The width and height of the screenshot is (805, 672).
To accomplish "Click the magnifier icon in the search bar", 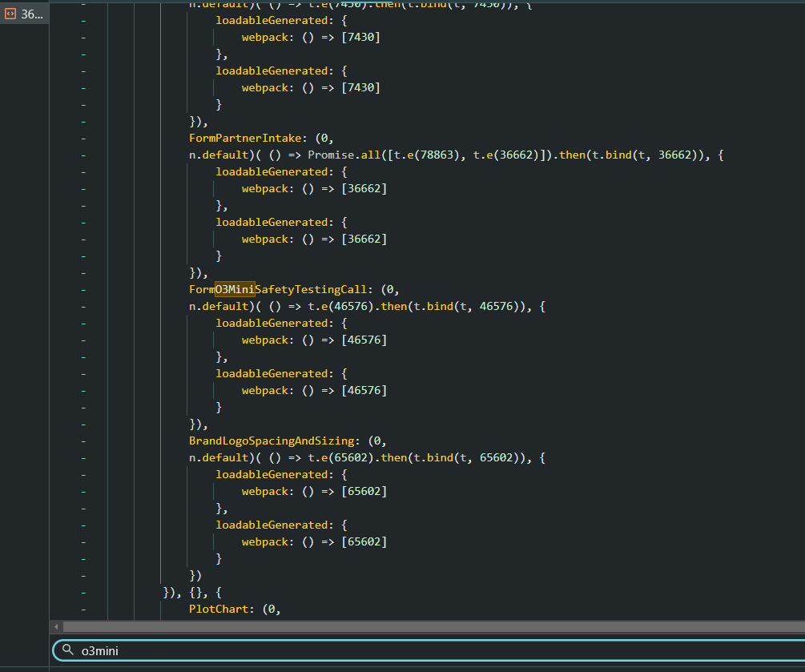I will coord(68,650).
